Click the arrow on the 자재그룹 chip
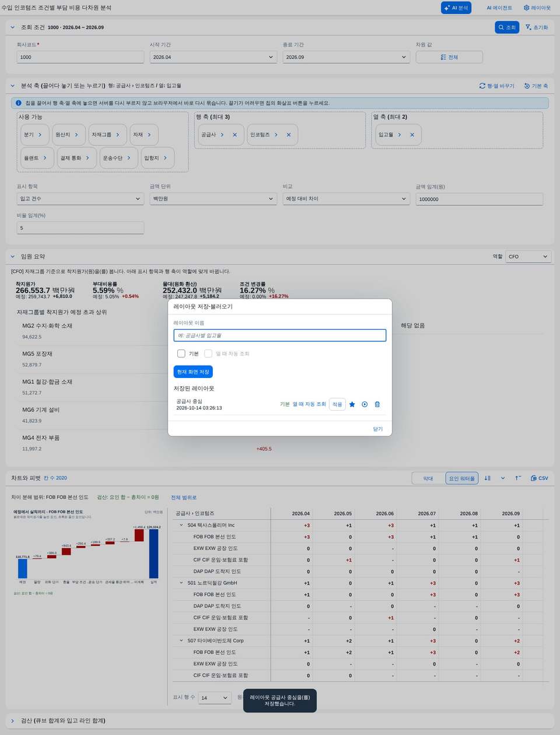The image size is (560, 735). click(x=117, y=135)
